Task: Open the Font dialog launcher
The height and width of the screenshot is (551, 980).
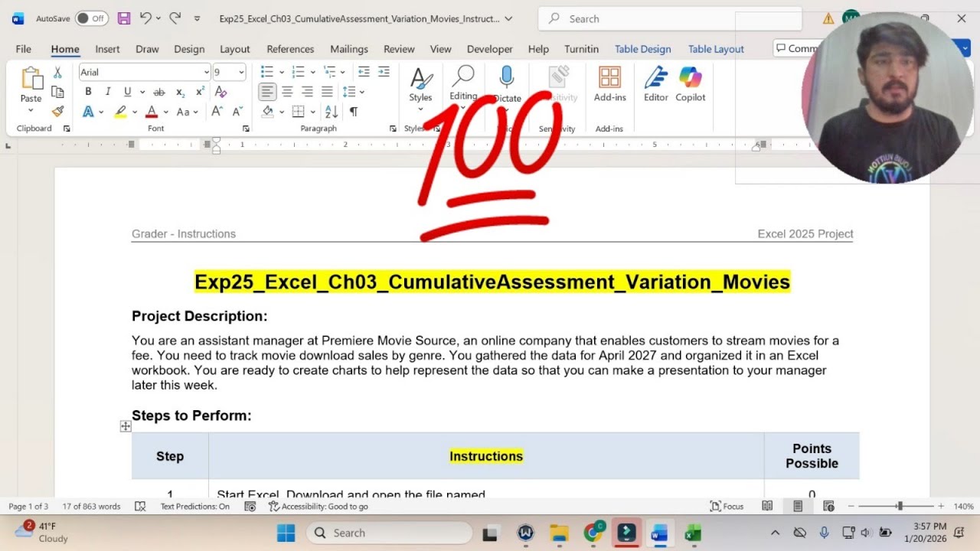Action: (246, 129)
